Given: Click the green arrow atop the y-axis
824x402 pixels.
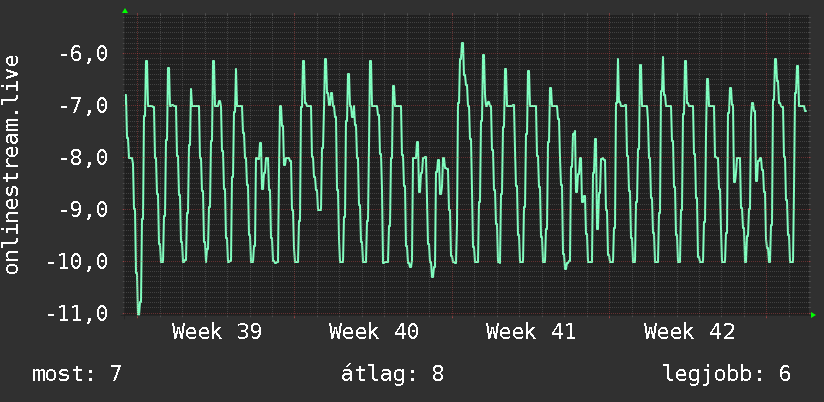Looking at the screenshot, I should coord(125,11).
